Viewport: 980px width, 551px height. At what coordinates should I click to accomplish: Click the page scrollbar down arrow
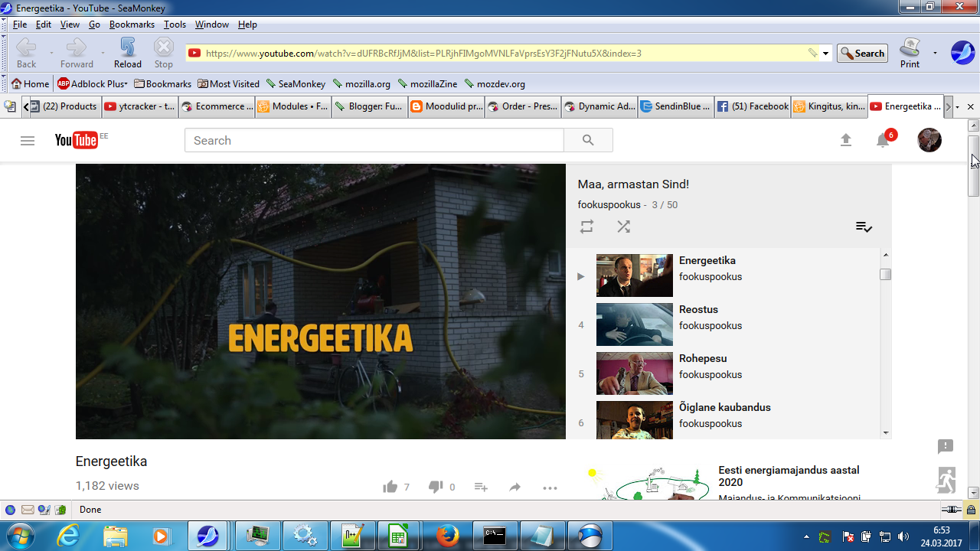pyautogui.click(x=974, y=493)
